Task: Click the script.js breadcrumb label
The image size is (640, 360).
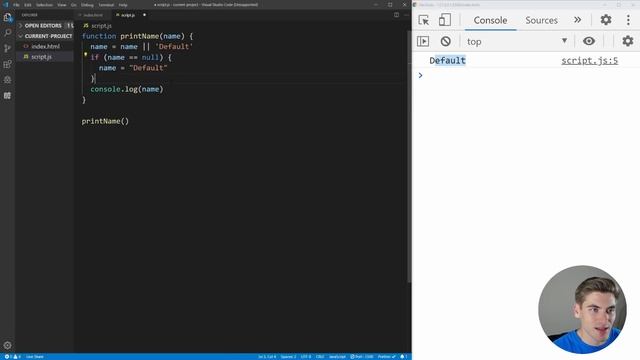Action: coord(101,25)
